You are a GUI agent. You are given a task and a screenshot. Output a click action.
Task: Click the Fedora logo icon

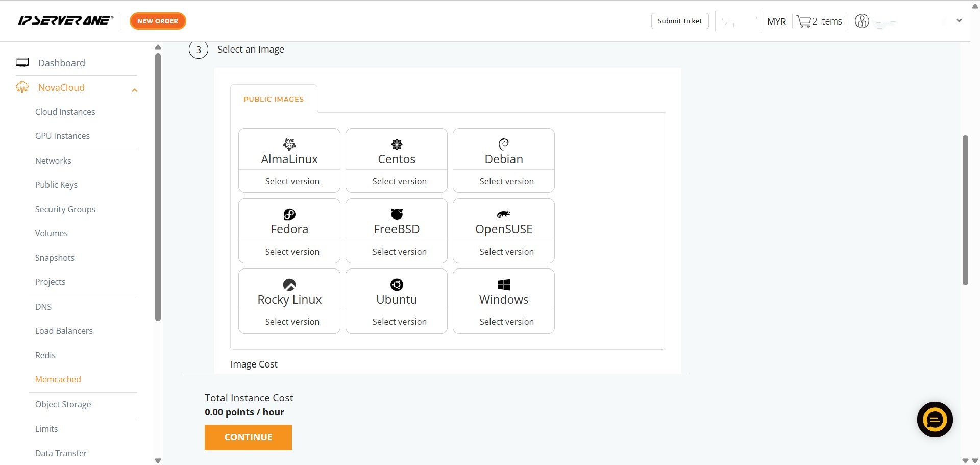tap(289, 214)
